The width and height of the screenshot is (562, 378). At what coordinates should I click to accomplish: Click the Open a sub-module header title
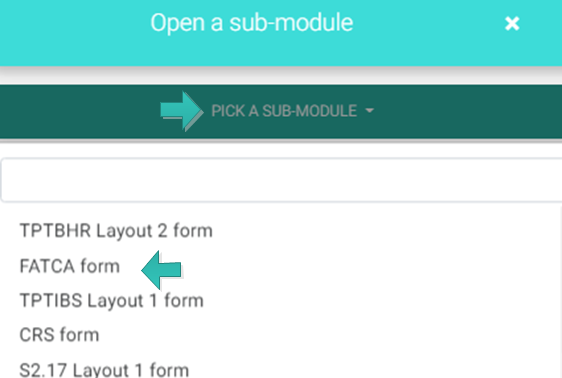[x=252, y=23]
